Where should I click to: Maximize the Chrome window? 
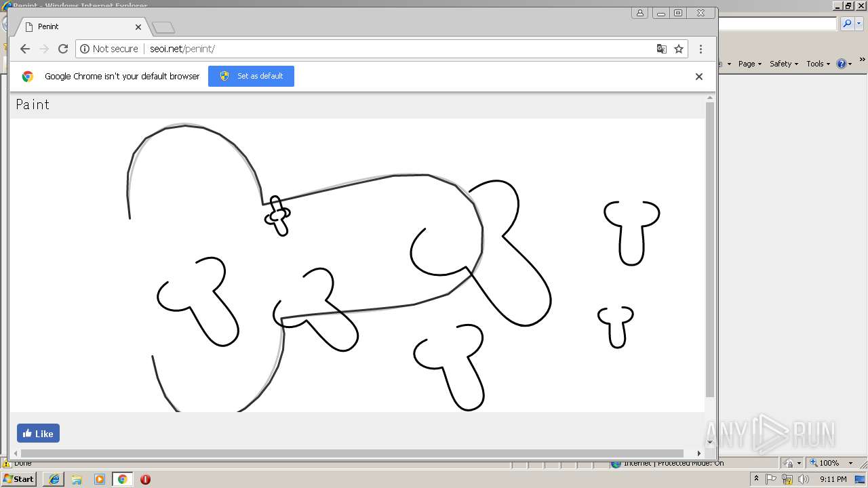point(678,13)
